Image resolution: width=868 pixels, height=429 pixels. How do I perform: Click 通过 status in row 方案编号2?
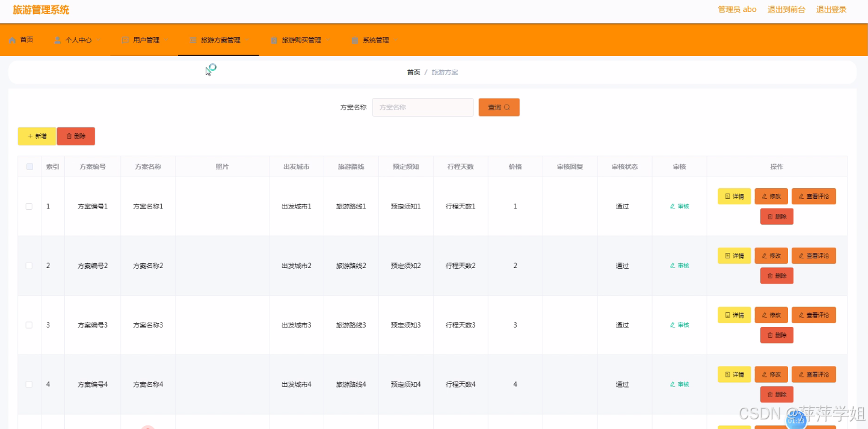[622, 266]
